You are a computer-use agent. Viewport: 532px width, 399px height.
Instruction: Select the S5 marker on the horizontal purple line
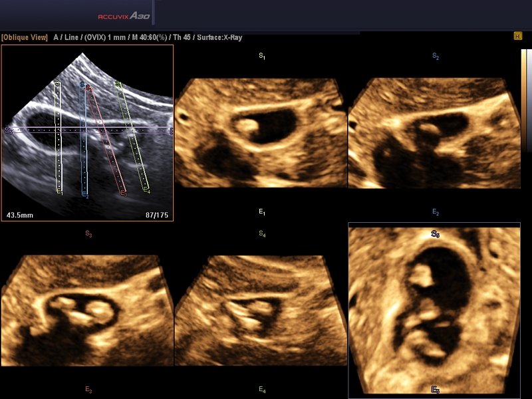[x=9, y=130]
